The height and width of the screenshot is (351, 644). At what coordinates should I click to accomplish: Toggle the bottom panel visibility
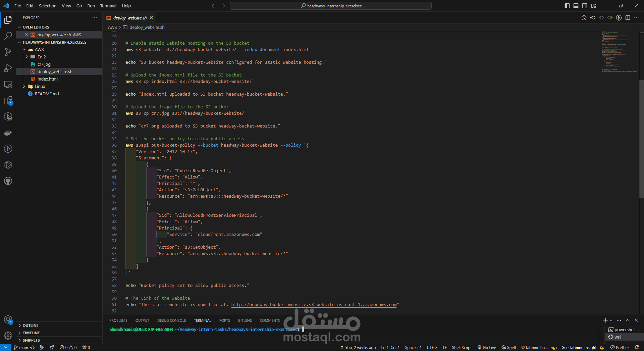[x=576, y=6]
